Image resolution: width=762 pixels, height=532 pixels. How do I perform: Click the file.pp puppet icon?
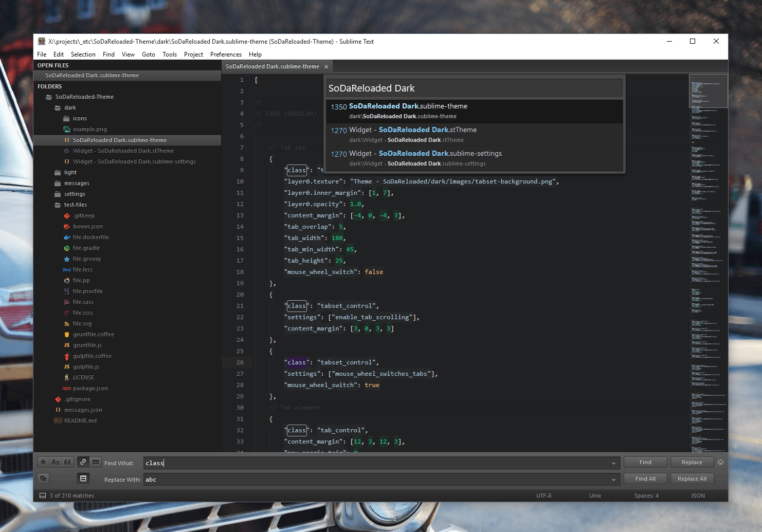click(67, 281)
